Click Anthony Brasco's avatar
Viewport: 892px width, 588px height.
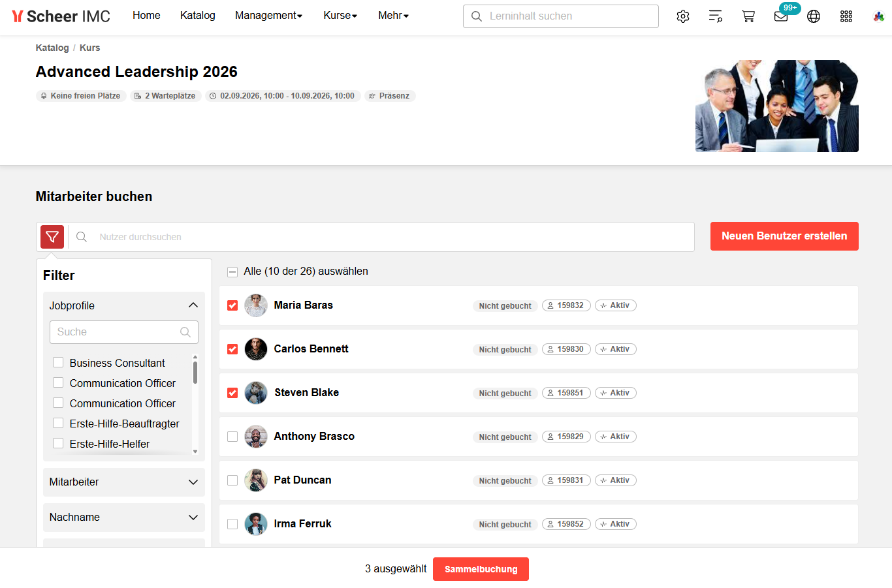(x=256, y=437)
